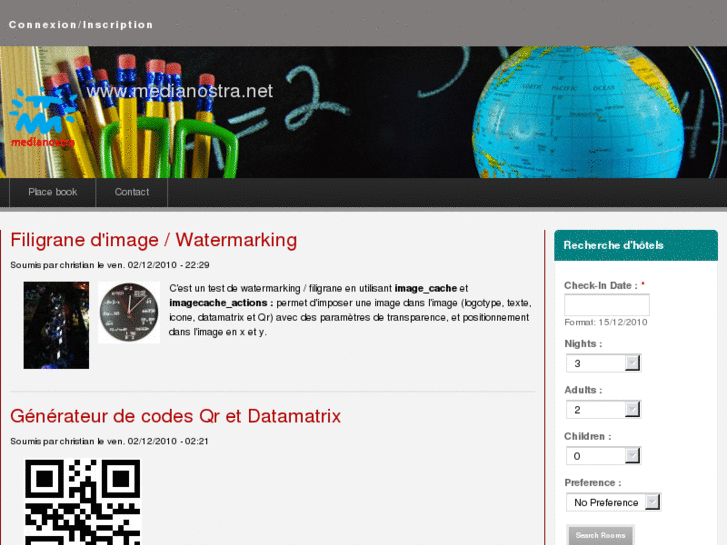
Task: Click the Children label
Action: 587,436
